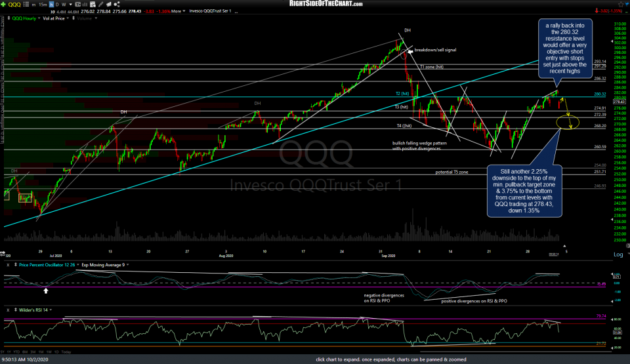Viewport: 630px width, 364px height.
Task: Select the 1-minute (m) timeframe
Action: click(x=33, y=5)
